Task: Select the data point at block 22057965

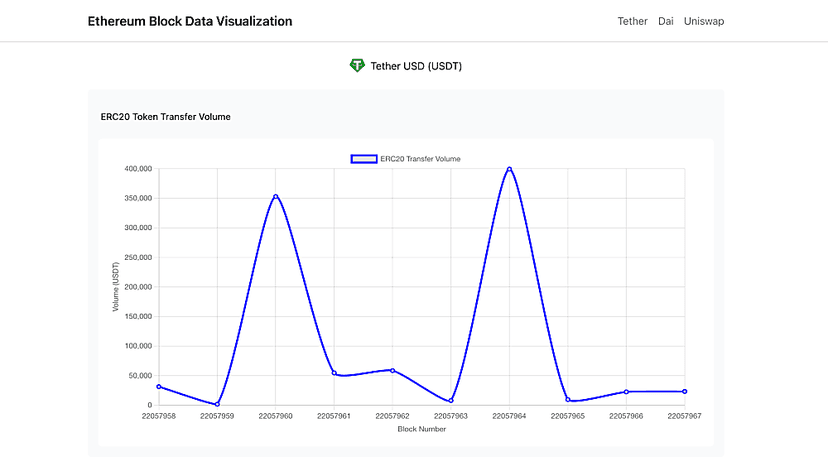Action: point(568,400)
